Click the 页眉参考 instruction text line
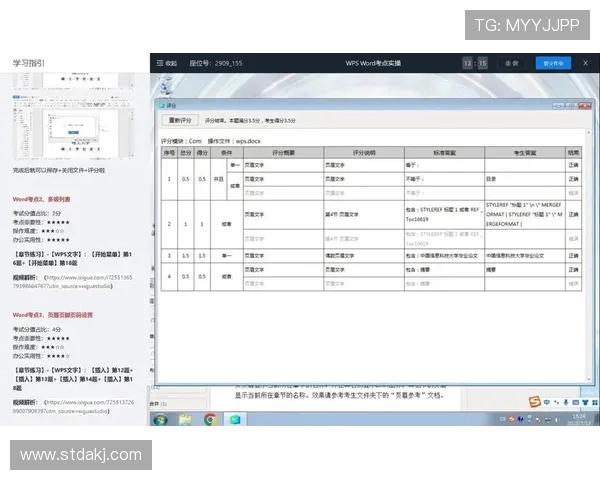Viewport: 600px width, 480px height. point(340,395)
